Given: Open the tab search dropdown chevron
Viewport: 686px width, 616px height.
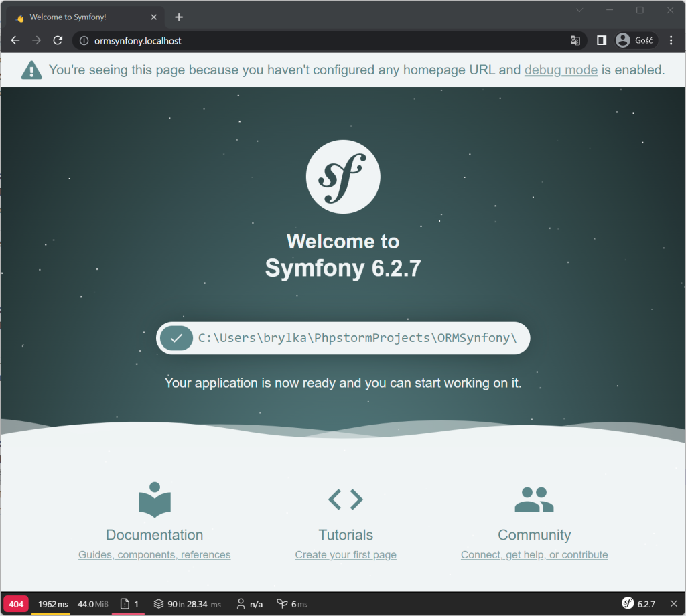Looking at the screenshot, I should pos(579,10).
